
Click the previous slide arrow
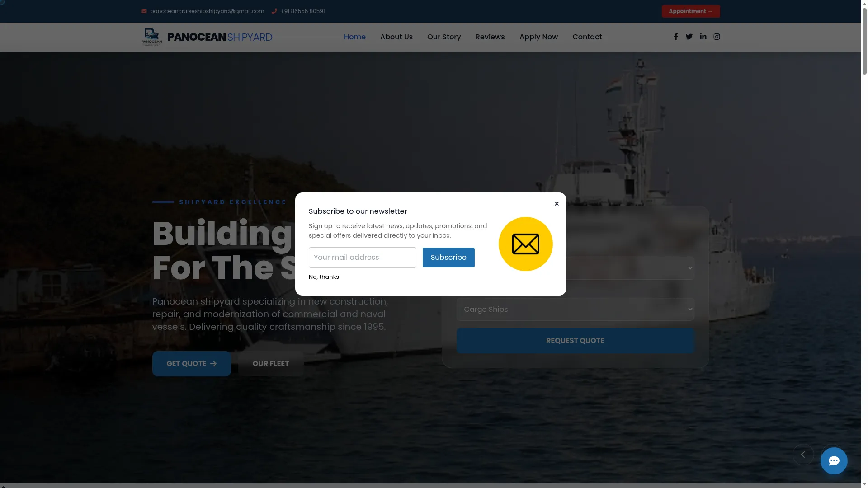(803, 455)
